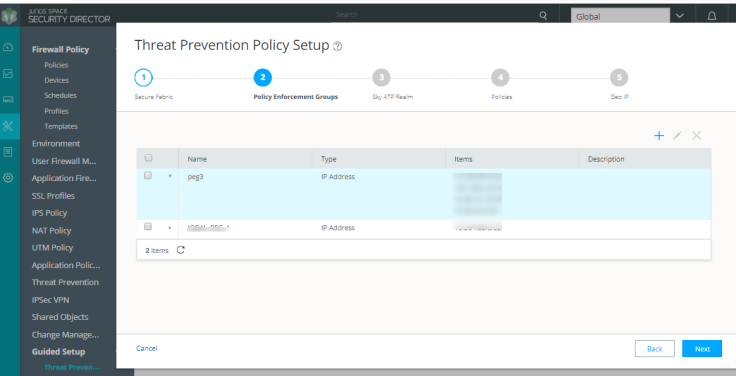Open the help question mark icon
Viewport: 736px width, 376px height.
pyautogui.click(x=337, y=46)
